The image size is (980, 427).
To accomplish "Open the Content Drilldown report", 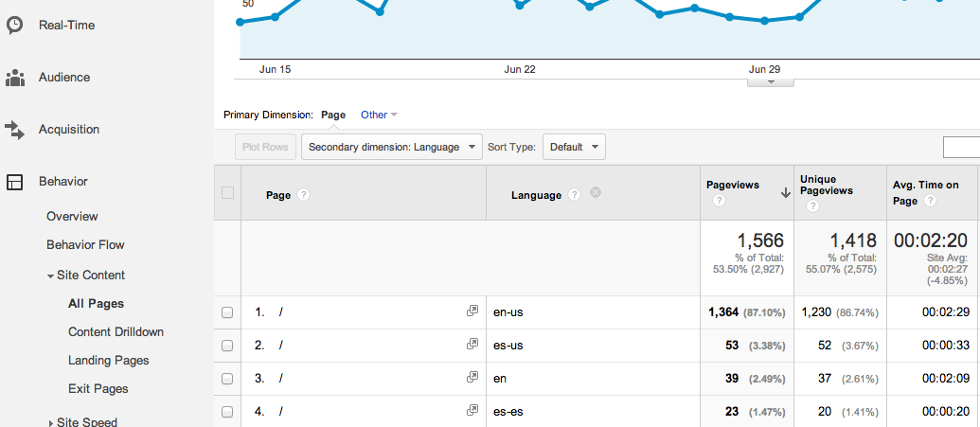I will coord(116,331).
